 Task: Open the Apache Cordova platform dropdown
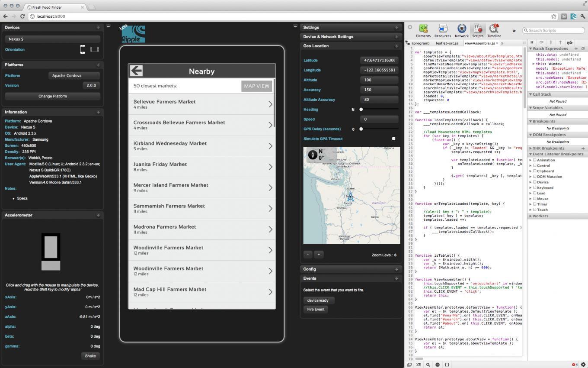(74, 76)
